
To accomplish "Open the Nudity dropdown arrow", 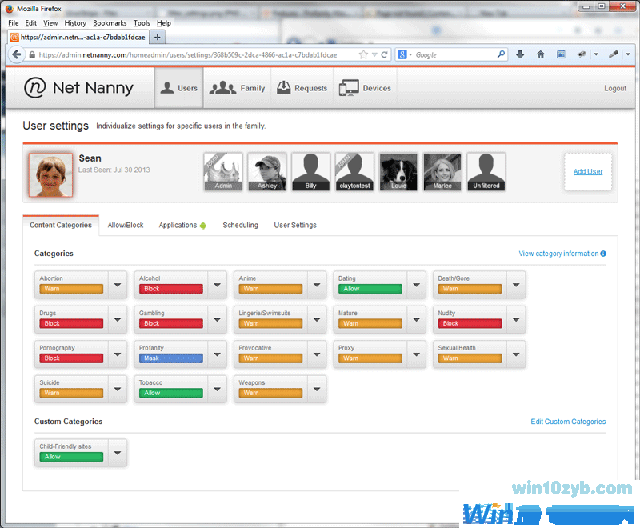I will click(516, 320).
